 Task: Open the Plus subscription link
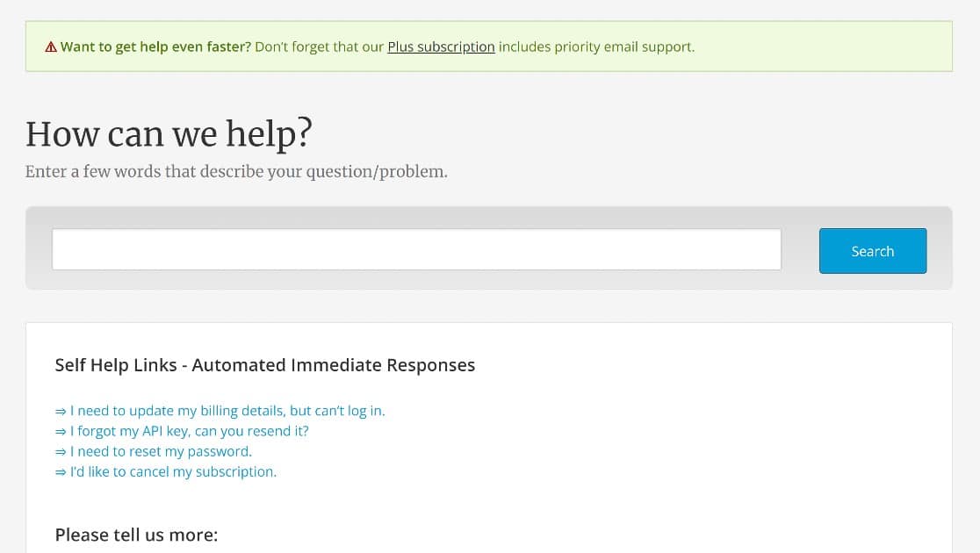tap(441, 47)
